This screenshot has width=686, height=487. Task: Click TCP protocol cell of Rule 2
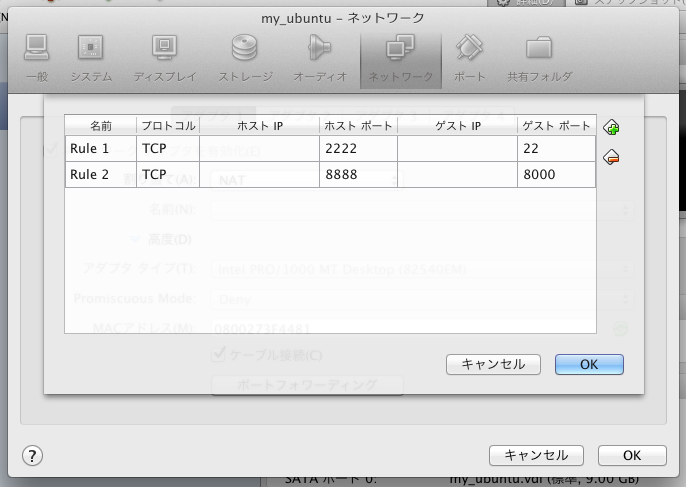click(168, 175)
